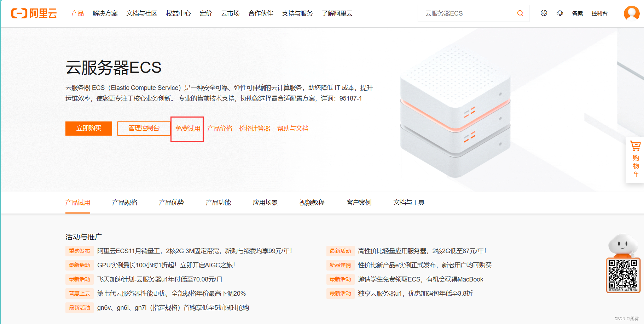Open the 邀请学生免费领取ECS link

pos(420,279)
